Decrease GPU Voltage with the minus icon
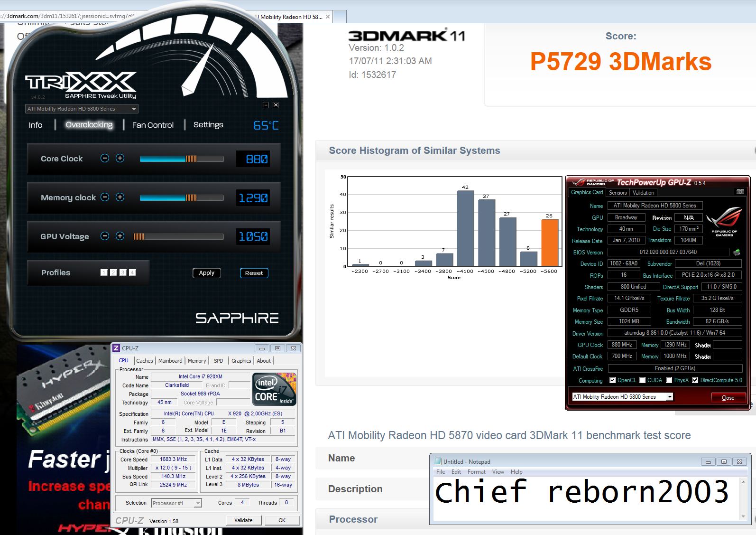This screenshot has width=756, height=535. point(105,236)
